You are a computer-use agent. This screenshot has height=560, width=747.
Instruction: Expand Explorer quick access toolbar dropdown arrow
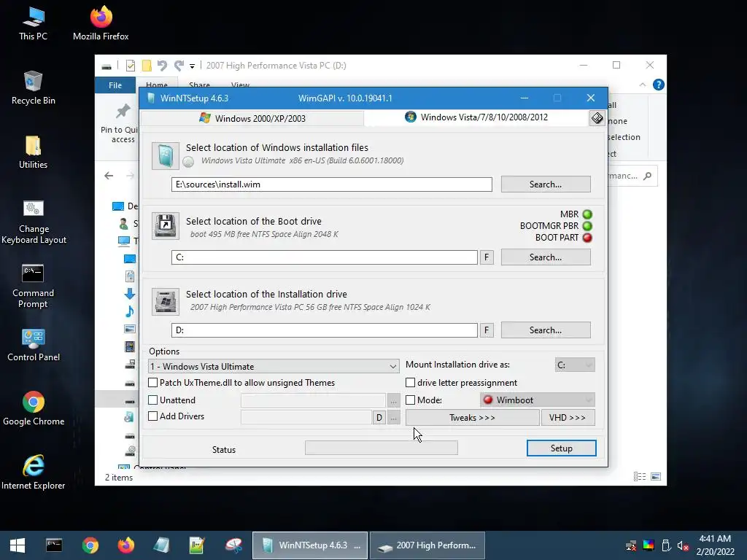pos(192,66)
